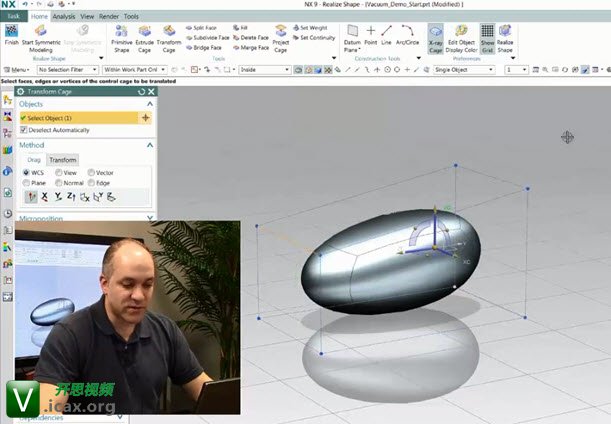Click the Z translation handle on the manipulator
Viewport: 611px width, 424px height.
pos(435,211)
